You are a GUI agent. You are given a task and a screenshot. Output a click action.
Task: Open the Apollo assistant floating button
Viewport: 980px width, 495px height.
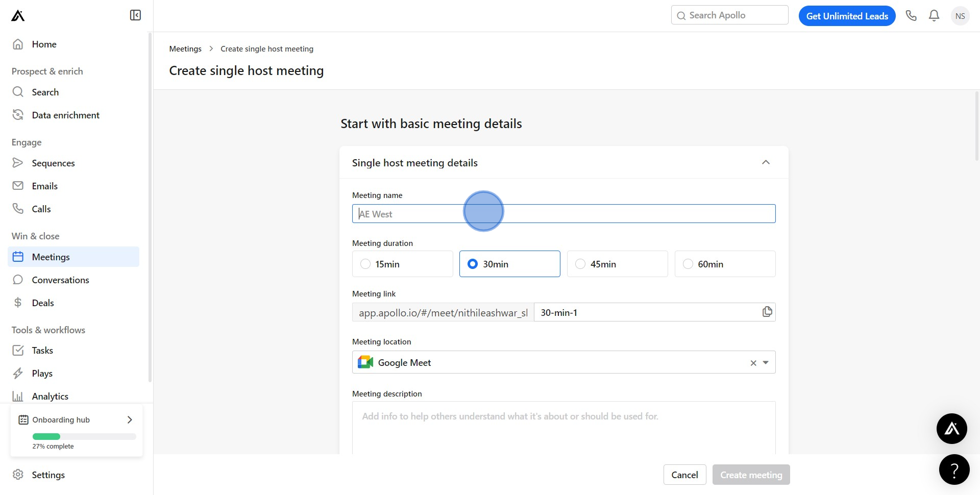(952, 429)
